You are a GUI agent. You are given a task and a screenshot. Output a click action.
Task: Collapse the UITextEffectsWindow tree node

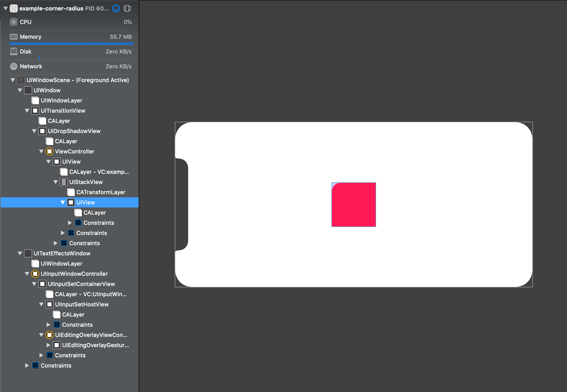click(20, 253)
